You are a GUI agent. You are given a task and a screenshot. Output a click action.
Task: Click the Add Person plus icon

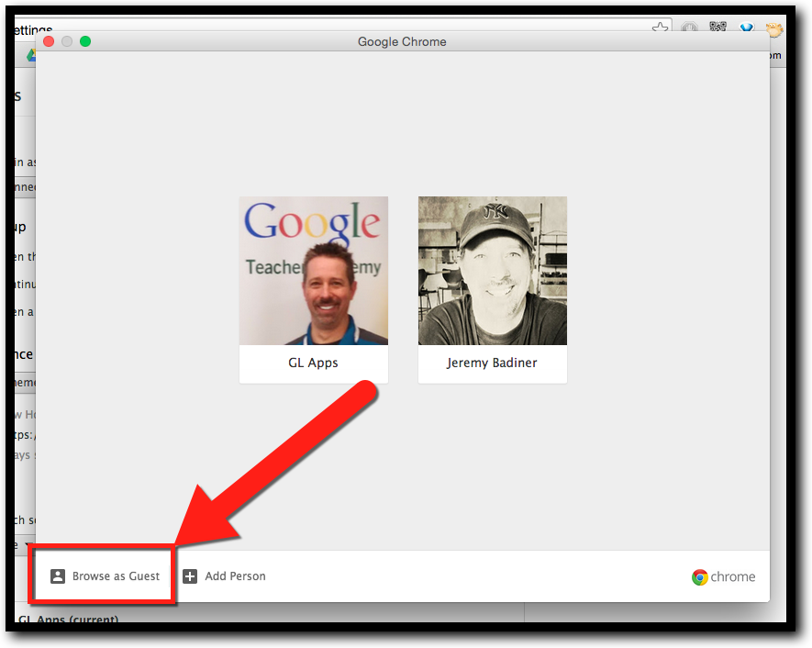190,576
